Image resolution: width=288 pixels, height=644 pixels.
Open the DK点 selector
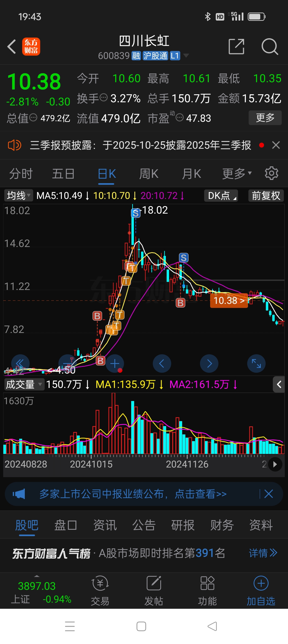tap(221, 195)
